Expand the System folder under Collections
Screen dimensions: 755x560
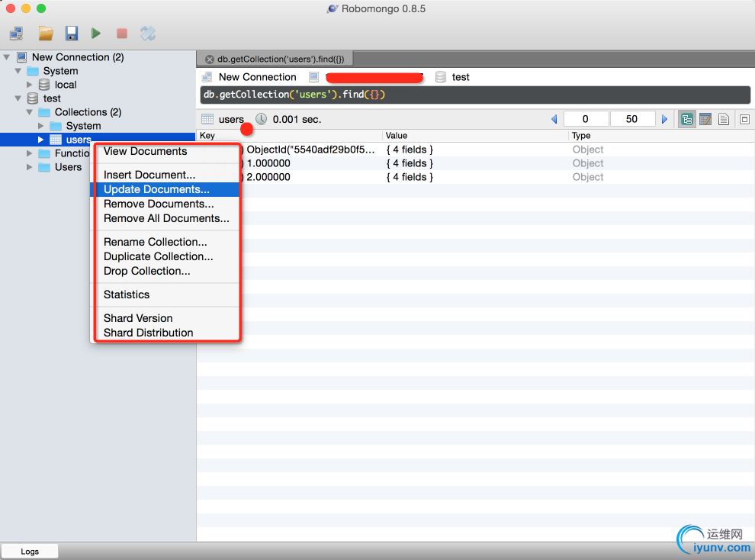(41, 126)
